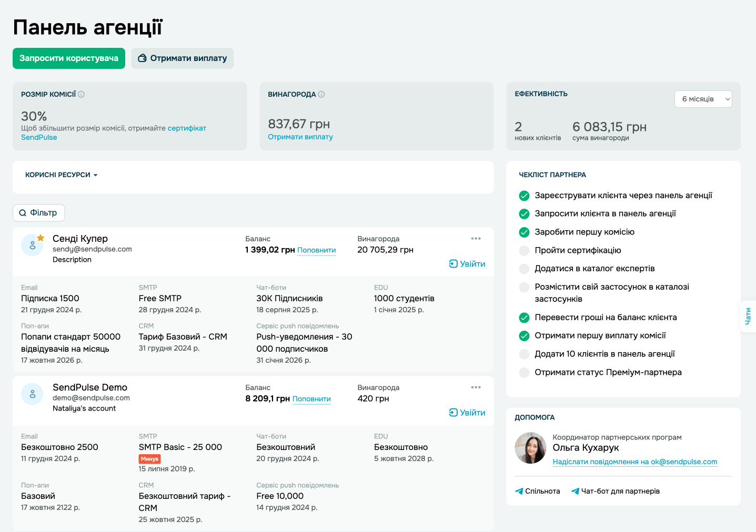The width and height of the screenshot is (756, 532).
Task: Toggle Пройти сертифікацію checklist item
Action: tap(524, 251)
